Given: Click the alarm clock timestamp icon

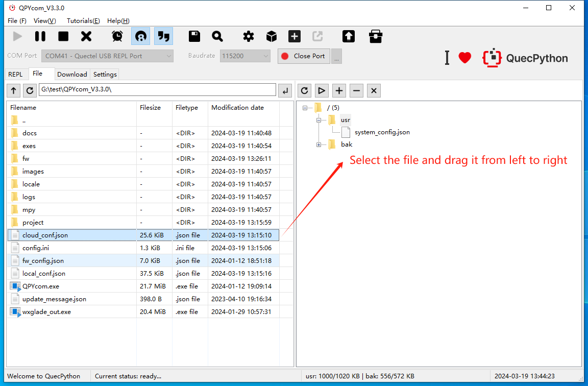Looking at the screenshot, I should [x=117, y=36].
